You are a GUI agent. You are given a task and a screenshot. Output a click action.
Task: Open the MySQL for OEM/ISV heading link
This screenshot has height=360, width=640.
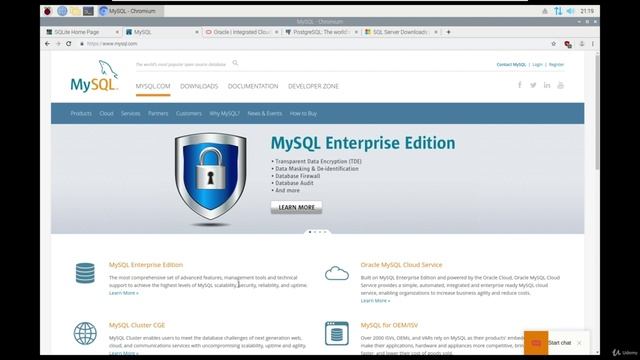[x=389, y=325]
